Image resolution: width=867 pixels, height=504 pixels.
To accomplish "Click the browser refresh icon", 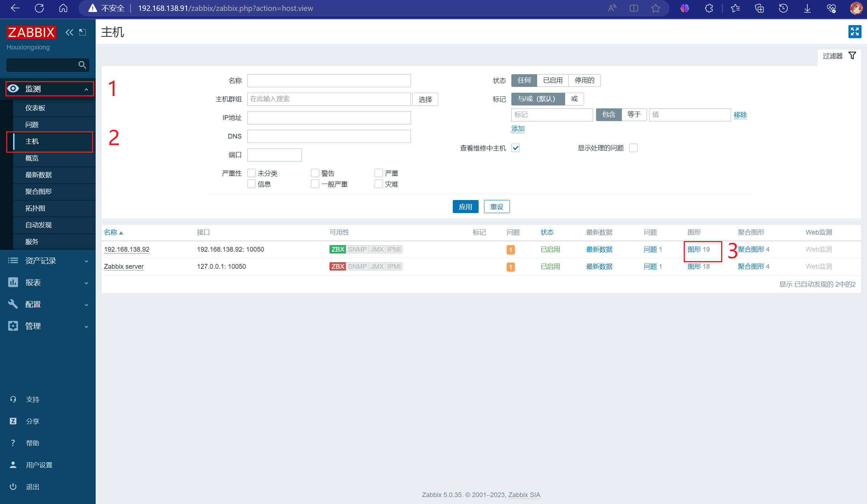I will tap(39, 8).
